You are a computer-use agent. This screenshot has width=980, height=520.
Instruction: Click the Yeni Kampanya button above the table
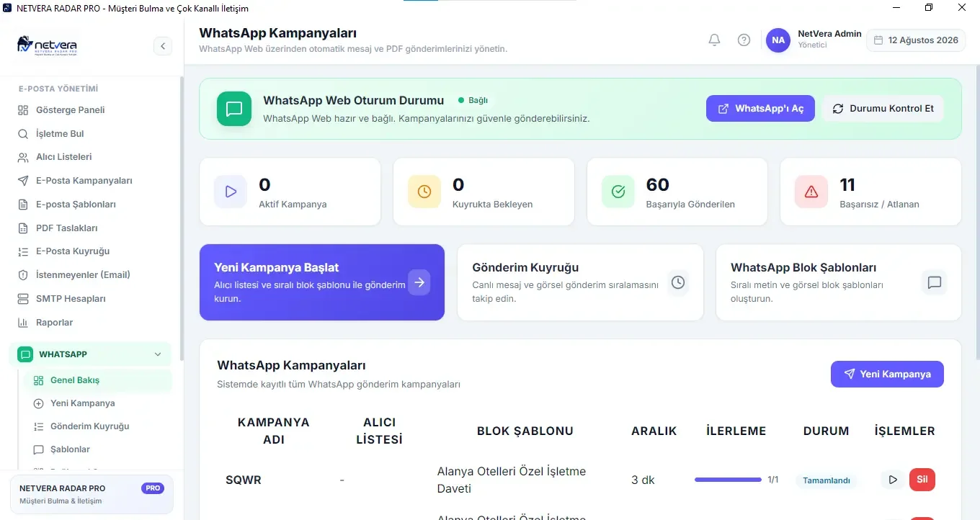click(x=887, y=374)
